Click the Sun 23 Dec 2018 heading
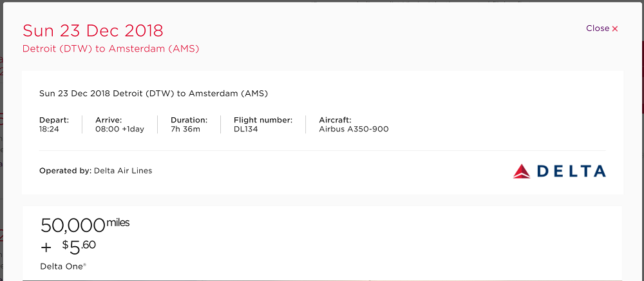The image size is (644, 281). click(93, 30)
